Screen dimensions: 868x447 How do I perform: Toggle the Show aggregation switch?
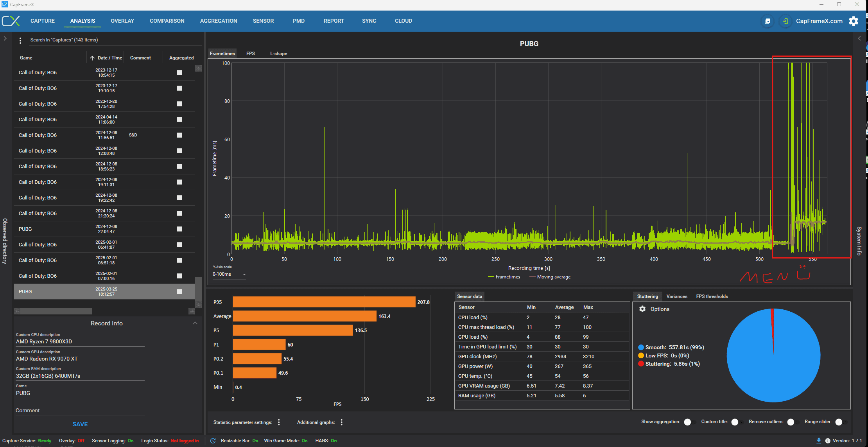690,422
